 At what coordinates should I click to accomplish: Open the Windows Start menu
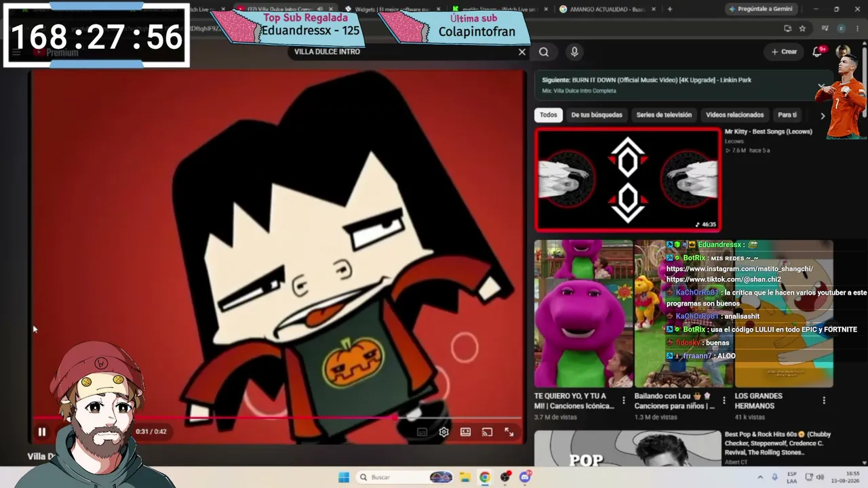click(x=344, y=477)
